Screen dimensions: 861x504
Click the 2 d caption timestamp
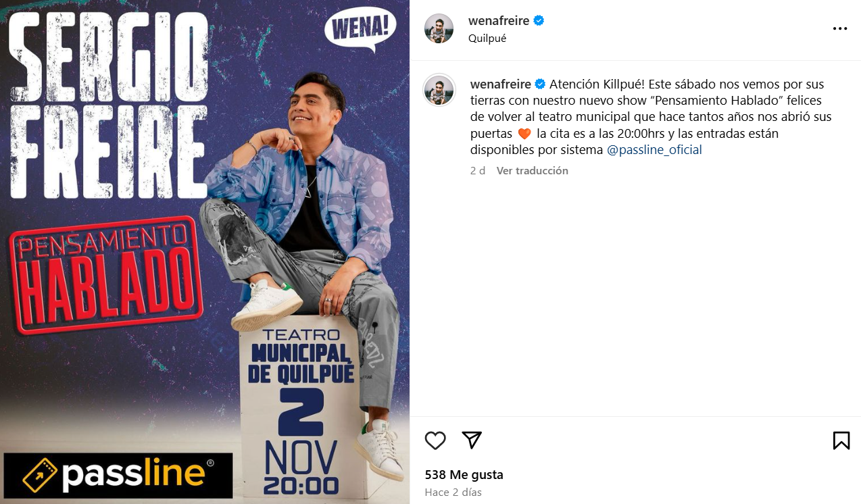pyautogui.click(x=478, y=171)
